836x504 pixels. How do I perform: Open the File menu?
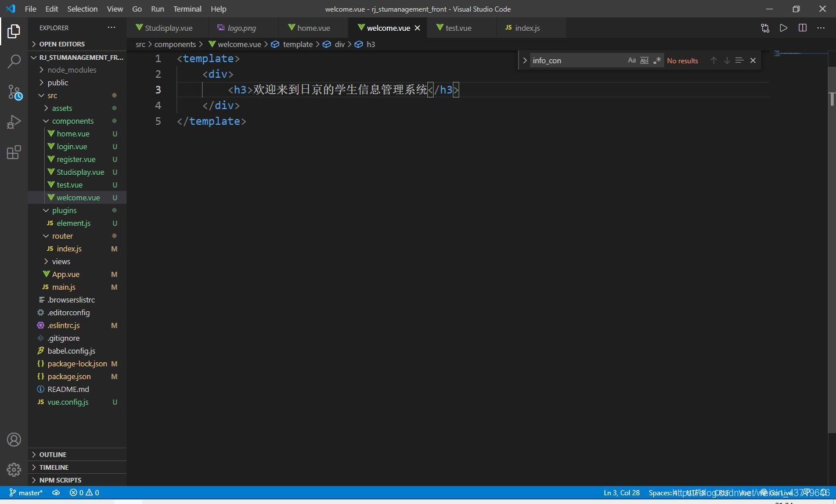[x=31, y=9]
